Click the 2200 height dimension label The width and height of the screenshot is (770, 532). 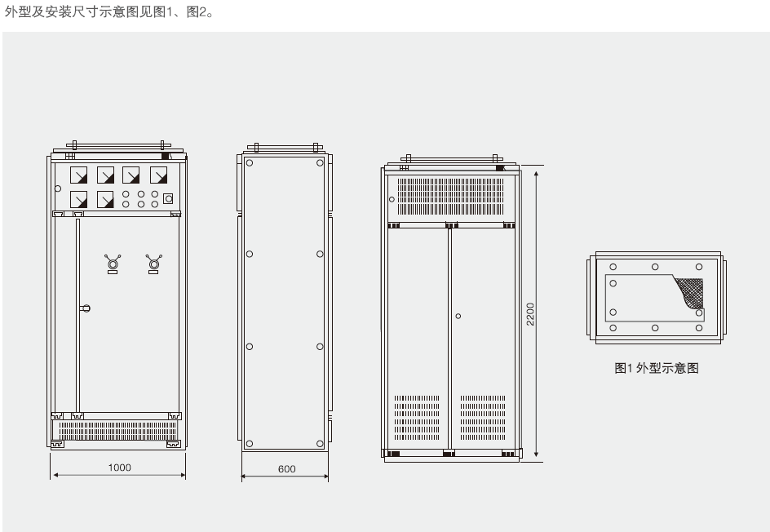click(x=530, y=314)
